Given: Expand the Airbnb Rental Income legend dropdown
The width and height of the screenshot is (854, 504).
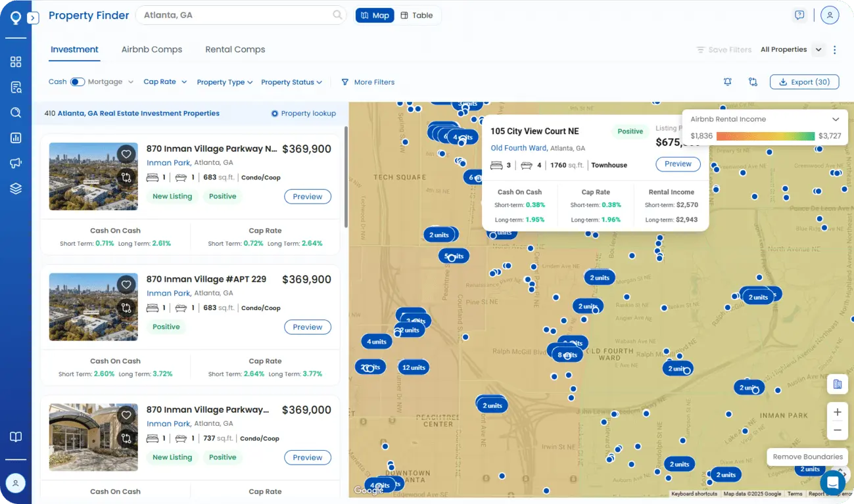Looking at the screenshot, I should tap(836, 120).
